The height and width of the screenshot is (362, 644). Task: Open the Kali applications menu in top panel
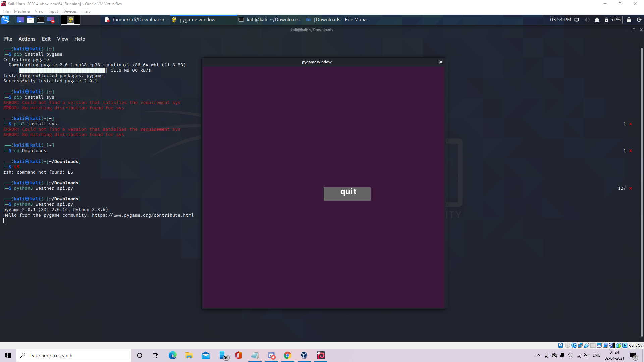click(x=5, y=20)
